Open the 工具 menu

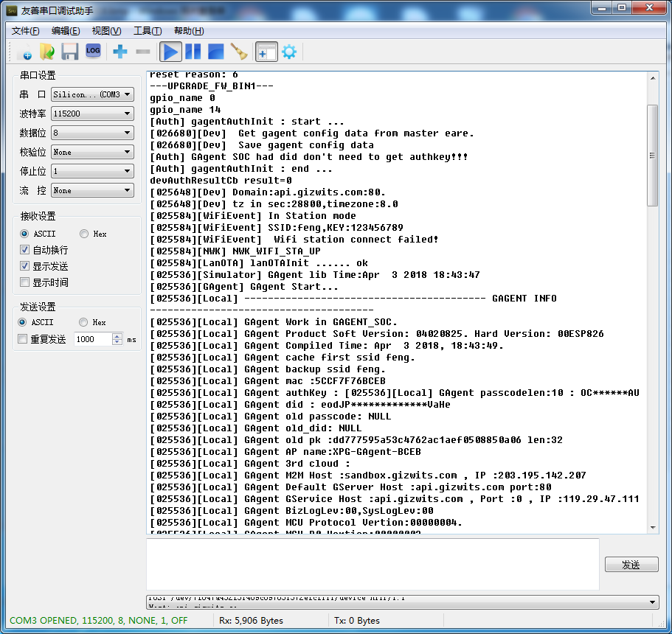click(x=145, y=30)
